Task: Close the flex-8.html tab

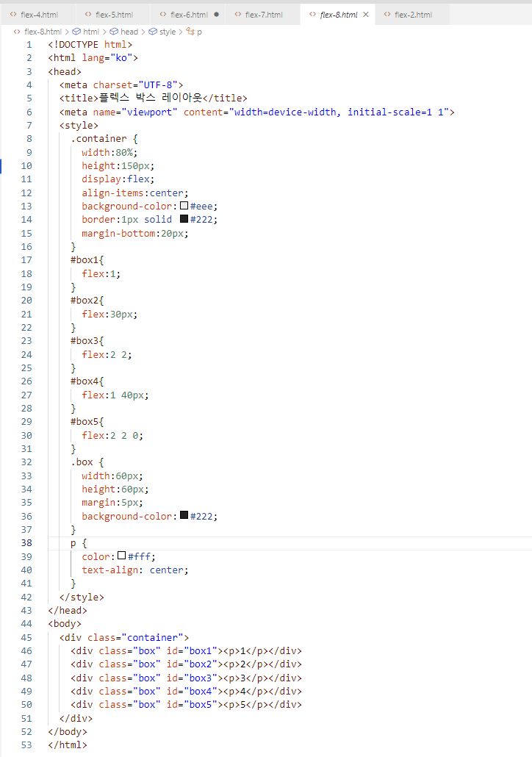Action: point(365,15)
